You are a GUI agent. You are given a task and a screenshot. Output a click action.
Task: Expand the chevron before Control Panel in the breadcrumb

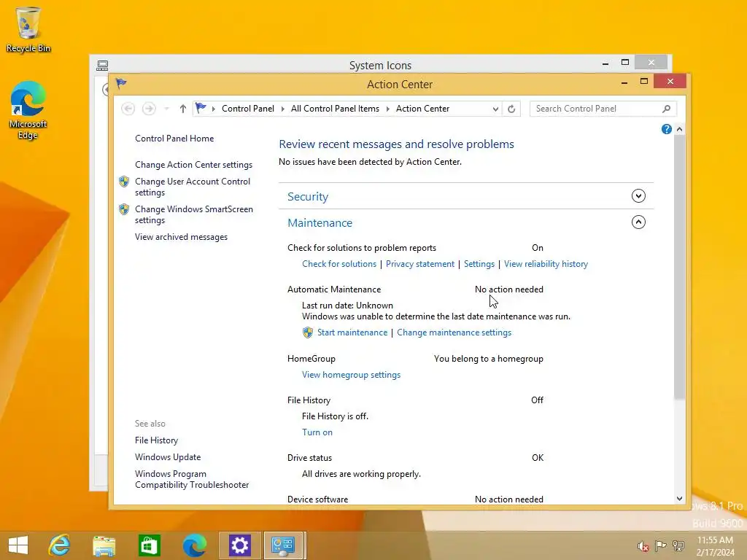(214, 109)
